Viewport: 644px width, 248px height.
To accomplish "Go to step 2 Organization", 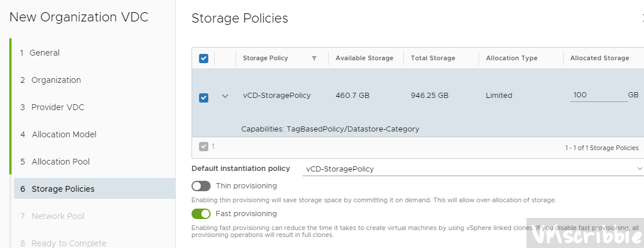I will 56,80.
